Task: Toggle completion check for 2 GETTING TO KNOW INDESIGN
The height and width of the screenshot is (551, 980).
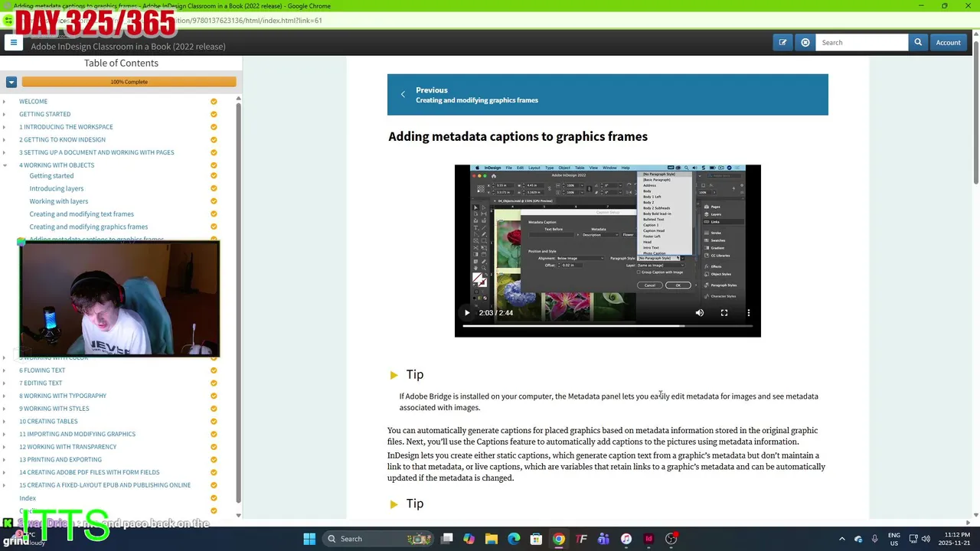Action: (x=214, y=139)
